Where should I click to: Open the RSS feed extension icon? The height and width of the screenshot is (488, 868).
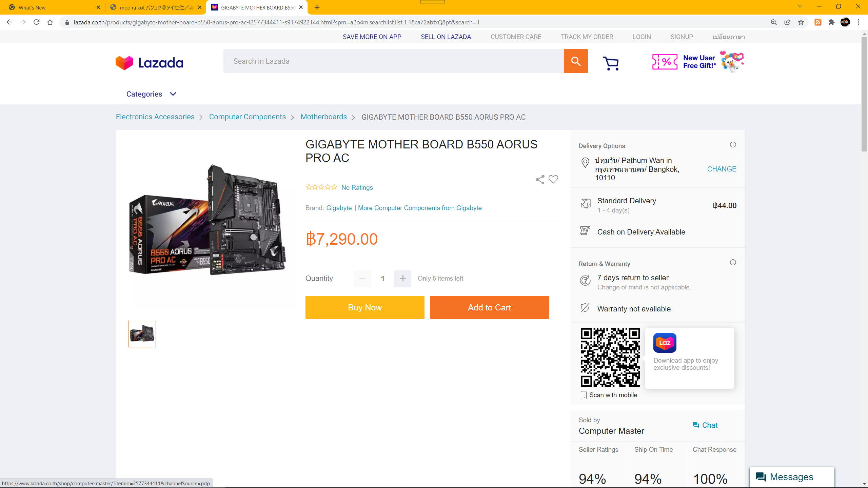[818, 22]
